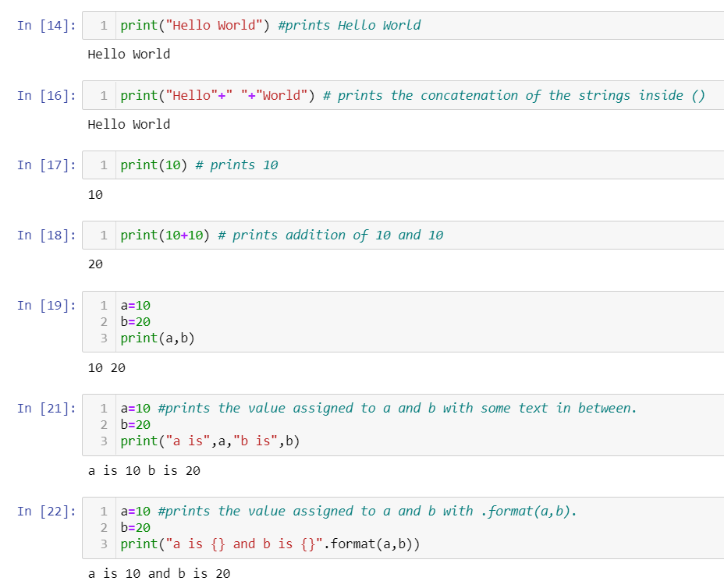Viewport: 724px width, 588px height.
Task: Click line number 3 in cell 22
Action: pyautogui.click(x=104, y=544)
